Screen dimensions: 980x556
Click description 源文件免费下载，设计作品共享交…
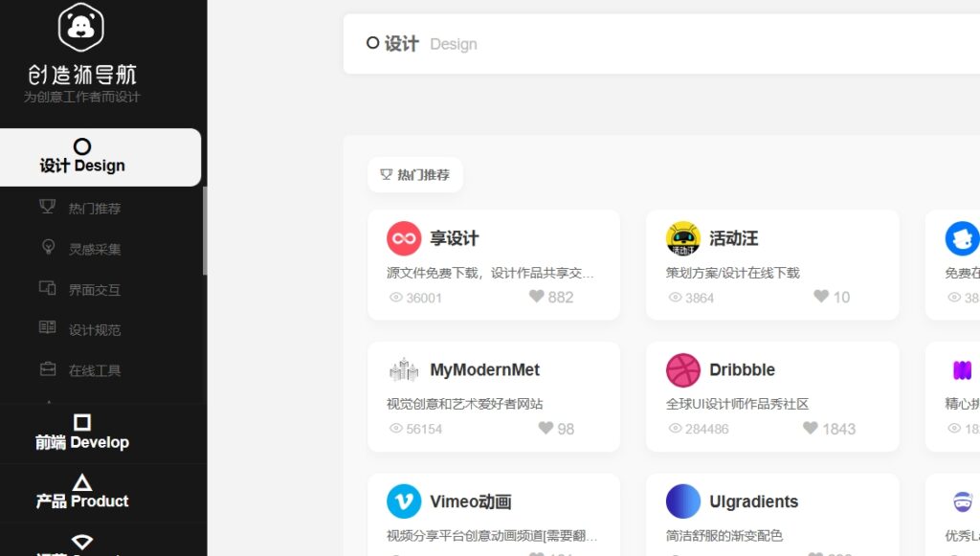(x=490, y=273)
